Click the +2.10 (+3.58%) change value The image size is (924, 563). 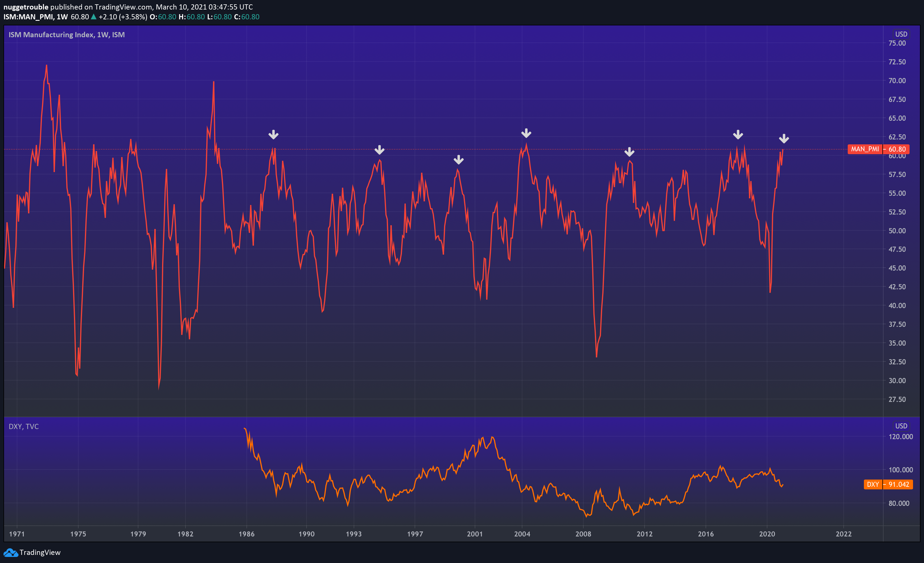123,17
